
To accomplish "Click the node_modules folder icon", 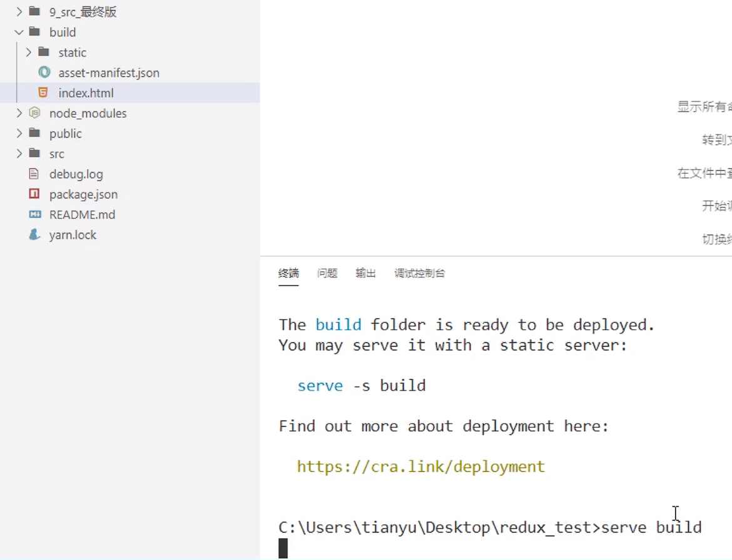I will pos(35,113).
